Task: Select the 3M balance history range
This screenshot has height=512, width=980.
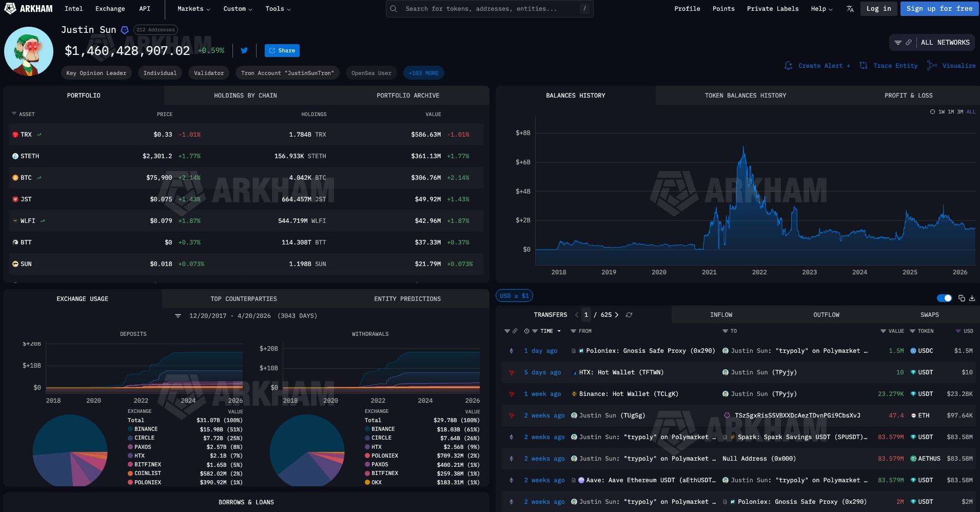Action: pyautogui.click(x=960, y=111)
